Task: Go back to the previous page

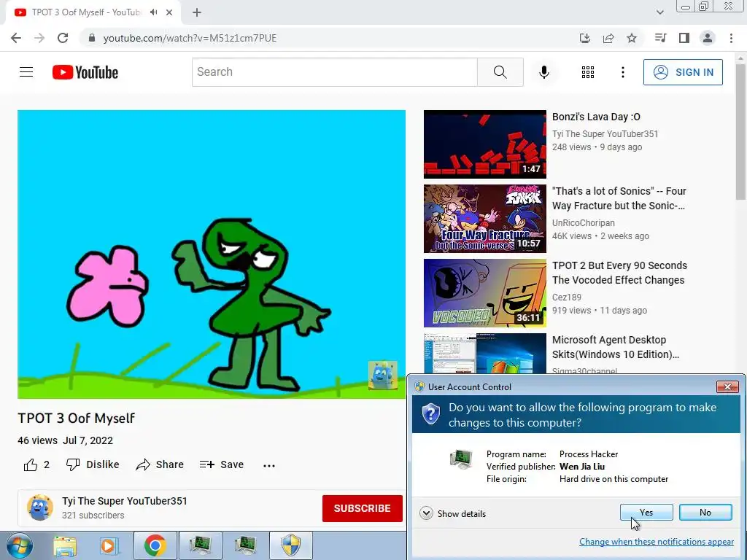Action: [16, 38]
